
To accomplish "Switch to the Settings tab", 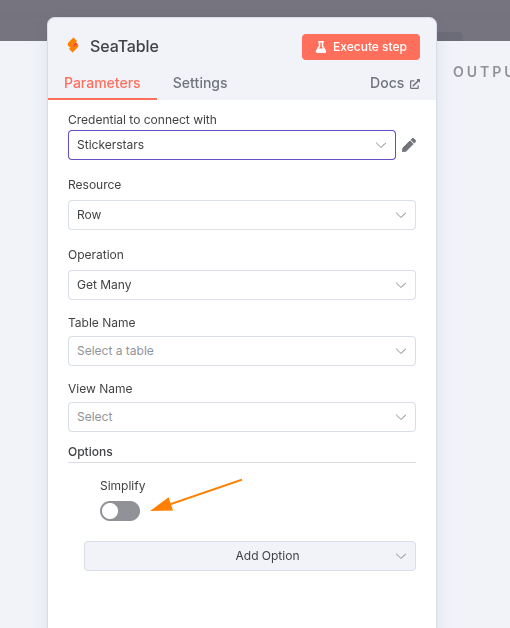I will coord(200,83).
